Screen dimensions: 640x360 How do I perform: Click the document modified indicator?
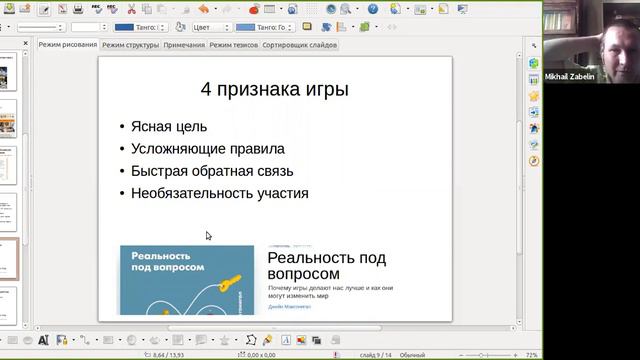point(335,355)
